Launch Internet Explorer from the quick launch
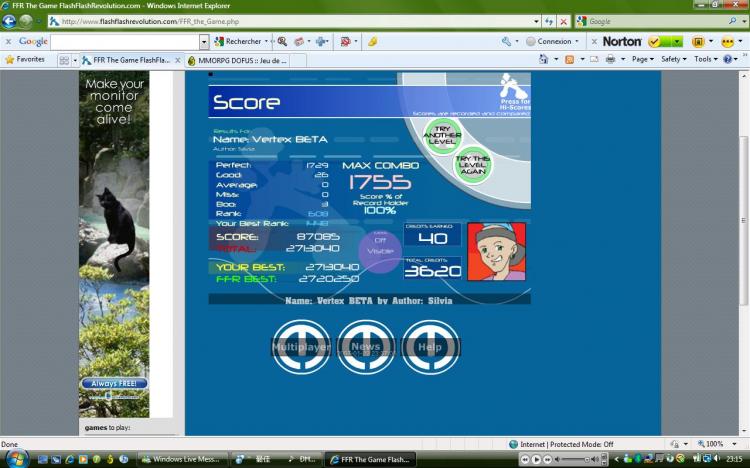The image size is (750, 468). pos(70,459)
